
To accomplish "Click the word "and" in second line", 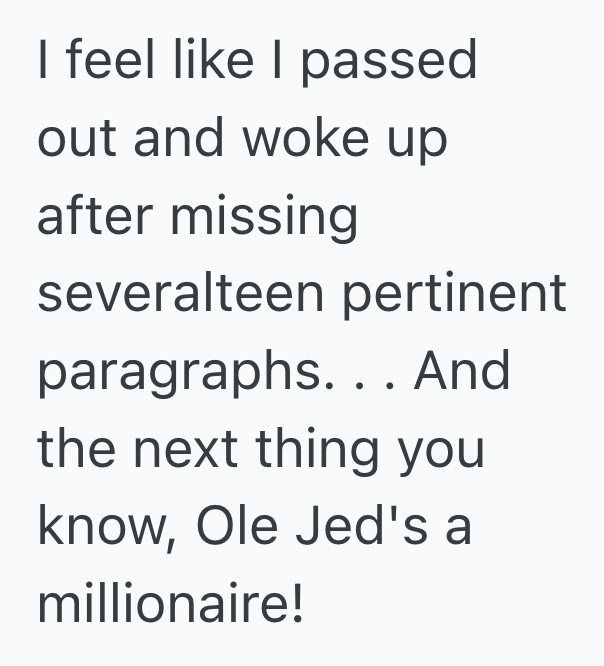I will 178,139.
